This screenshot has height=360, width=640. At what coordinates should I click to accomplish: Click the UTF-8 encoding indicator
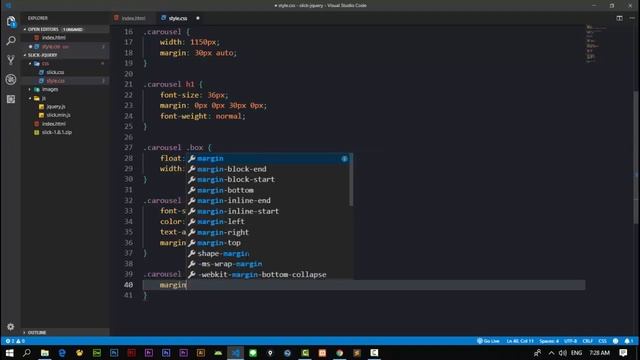[570, 341]
